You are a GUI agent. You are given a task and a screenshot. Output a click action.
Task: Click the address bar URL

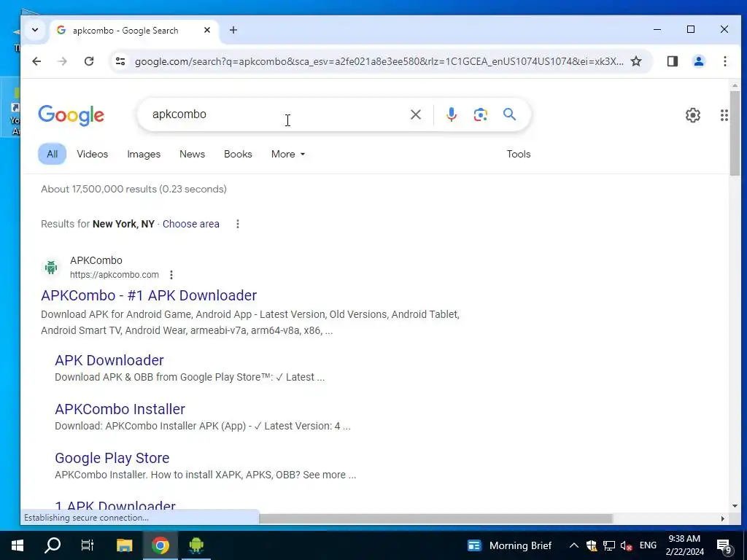(379, 61)
